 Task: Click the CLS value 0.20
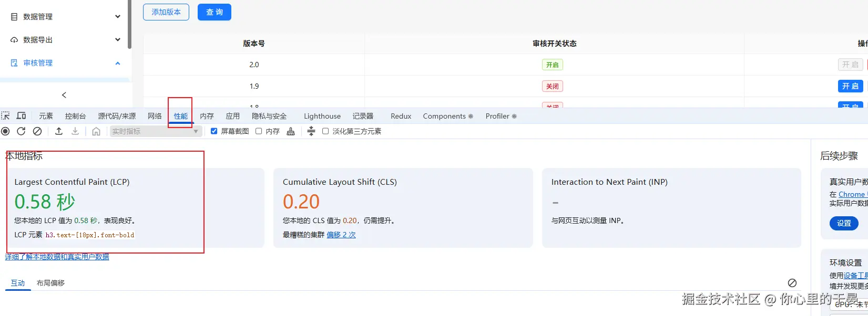pos(301,202)
